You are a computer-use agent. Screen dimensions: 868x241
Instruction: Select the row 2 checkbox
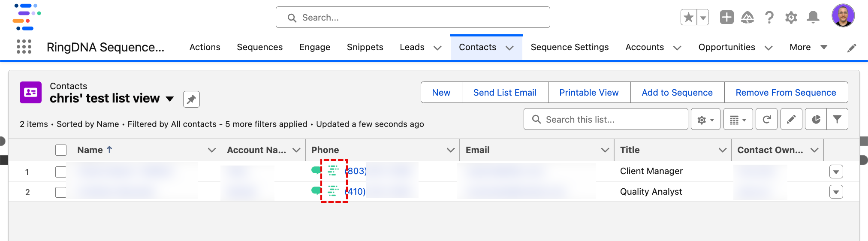point(61,192)
